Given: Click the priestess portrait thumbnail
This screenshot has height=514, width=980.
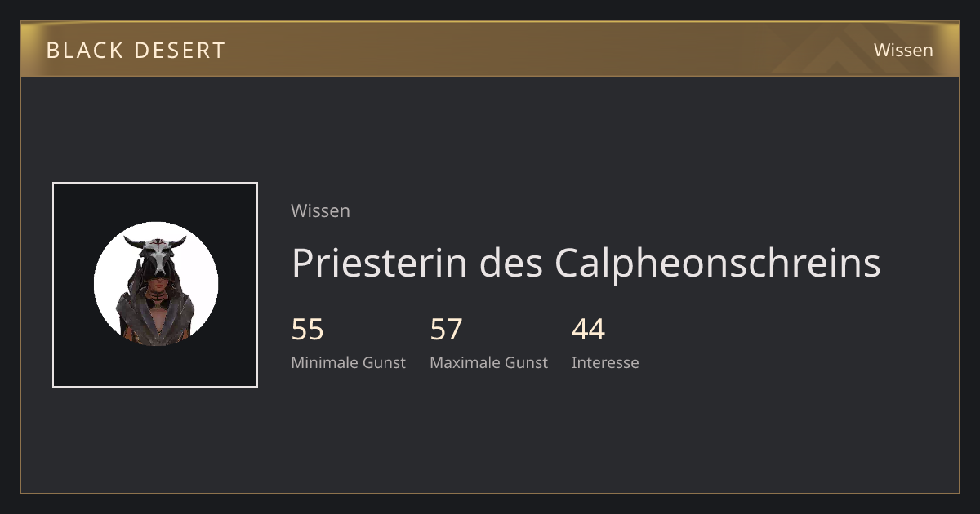Looking at the screenshot, I should tap(155, 285).
